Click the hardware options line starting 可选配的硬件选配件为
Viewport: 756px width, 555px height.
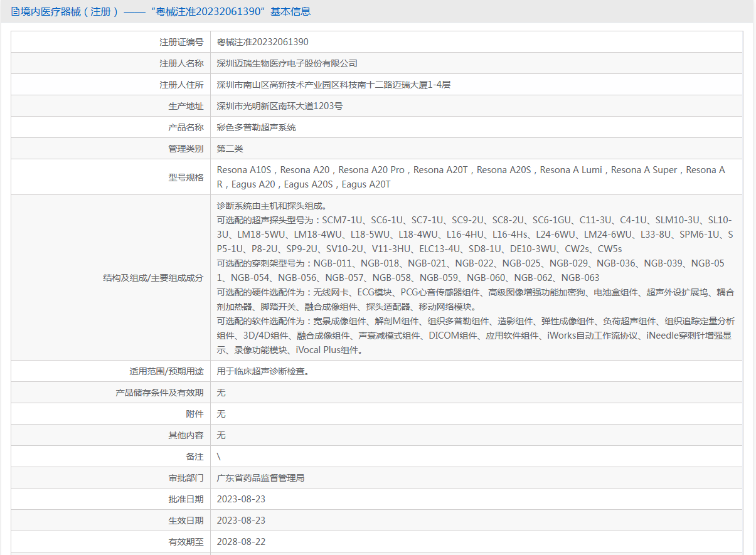coord(476,299)
